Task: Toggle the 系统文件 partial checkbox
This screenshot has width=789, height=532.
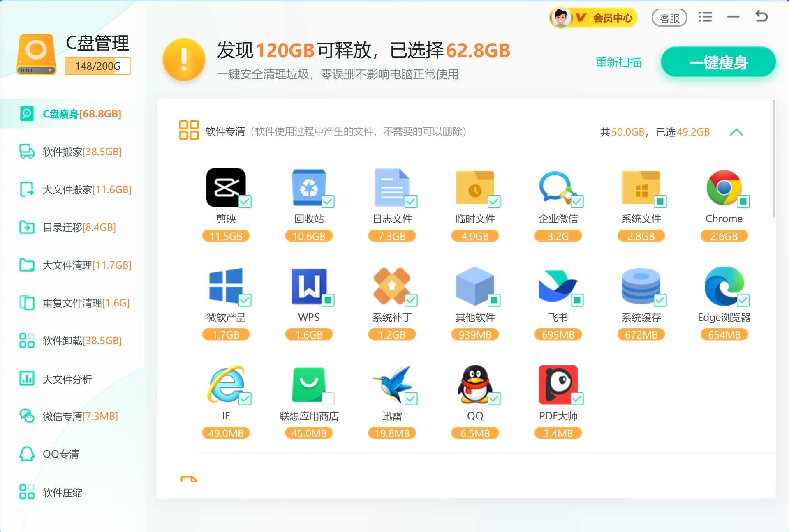Action: [660, 202]
